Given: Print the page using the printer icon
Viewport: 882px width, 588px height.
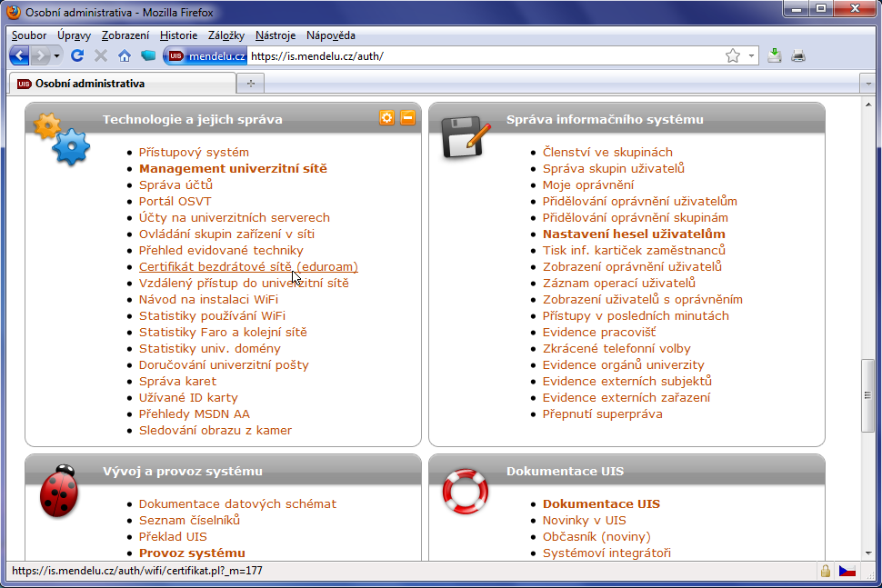Looking at the screenshot, I should tap(798, 55).
